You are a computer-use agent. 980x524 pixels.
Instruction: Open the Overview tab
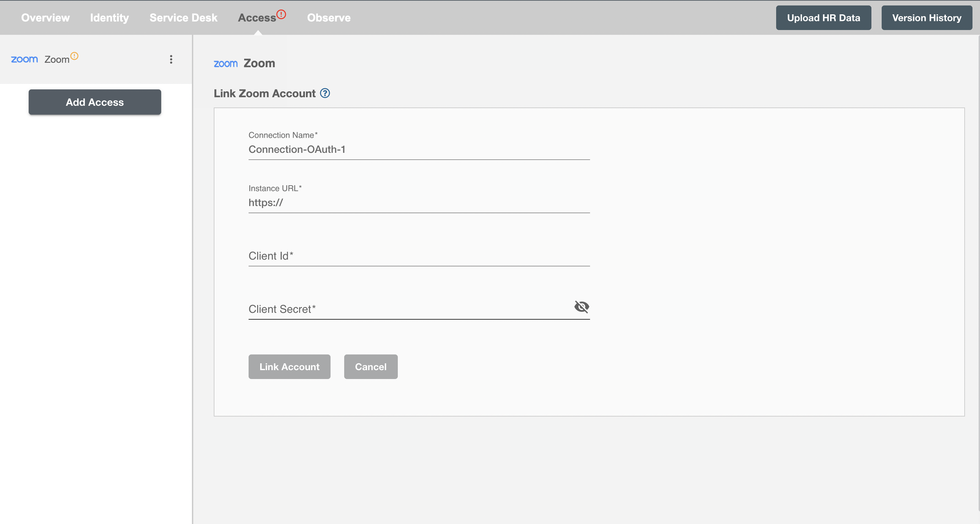pos(45,18)
